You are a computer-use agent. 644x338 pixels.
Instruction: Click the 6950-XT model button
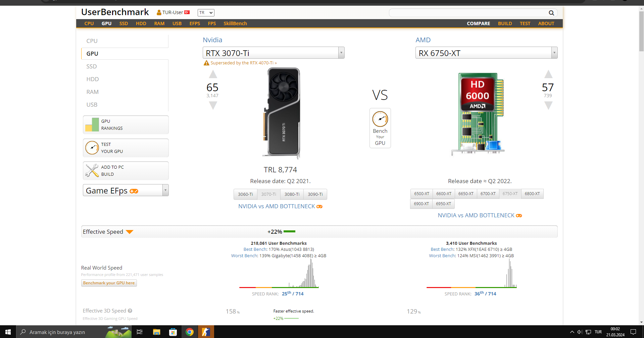[x=443, y=204]
